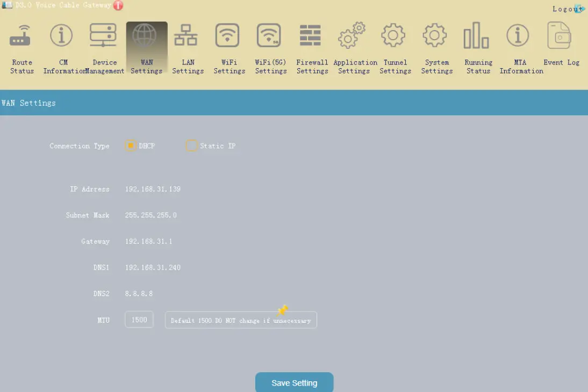
Task: Open the System Settings gear icon
Action: tap(435, 35)
